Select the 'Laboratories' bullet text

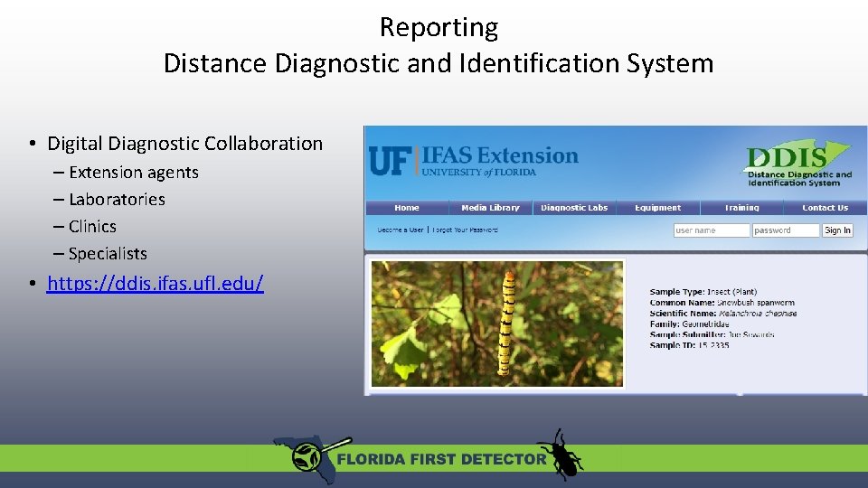pyautogui.click(x=117, y=199)
